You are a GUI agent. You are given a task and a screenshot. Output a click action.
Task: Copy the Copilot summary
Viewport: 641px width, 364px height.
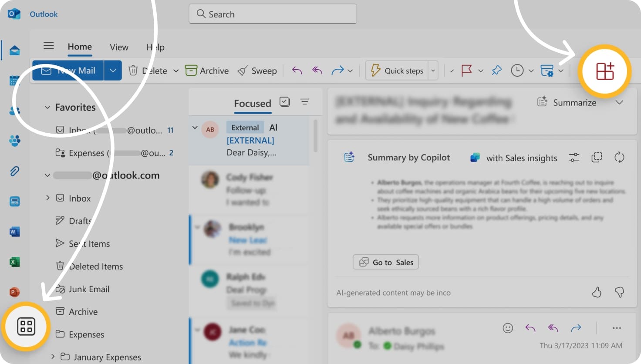tap(597, 158)
